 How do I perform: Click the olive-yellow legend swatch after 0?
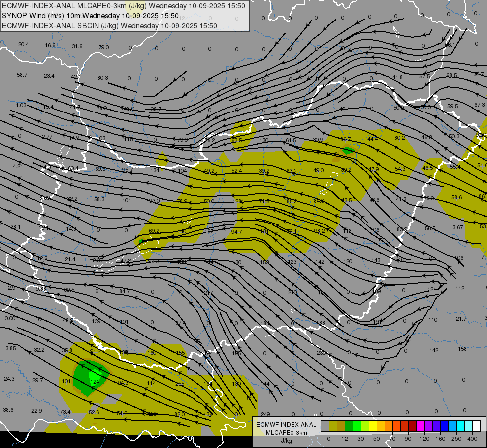coord(333,426)
